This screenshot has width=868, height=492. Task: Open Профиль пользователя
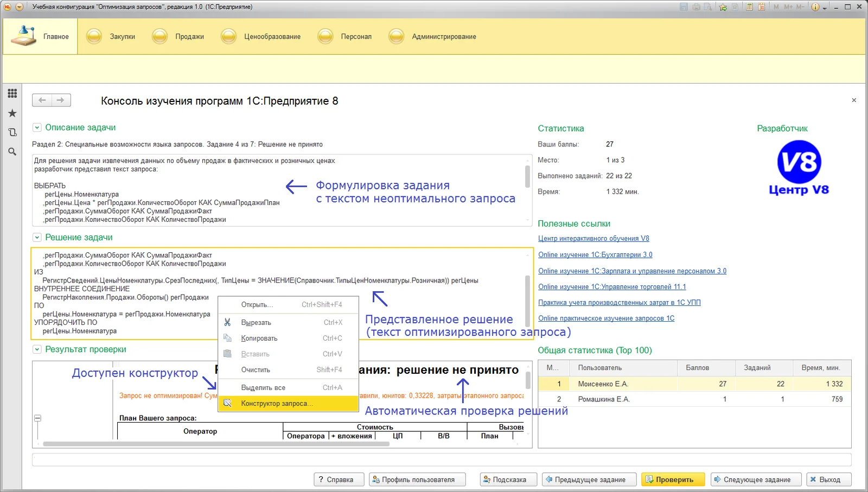pos(417,480)
